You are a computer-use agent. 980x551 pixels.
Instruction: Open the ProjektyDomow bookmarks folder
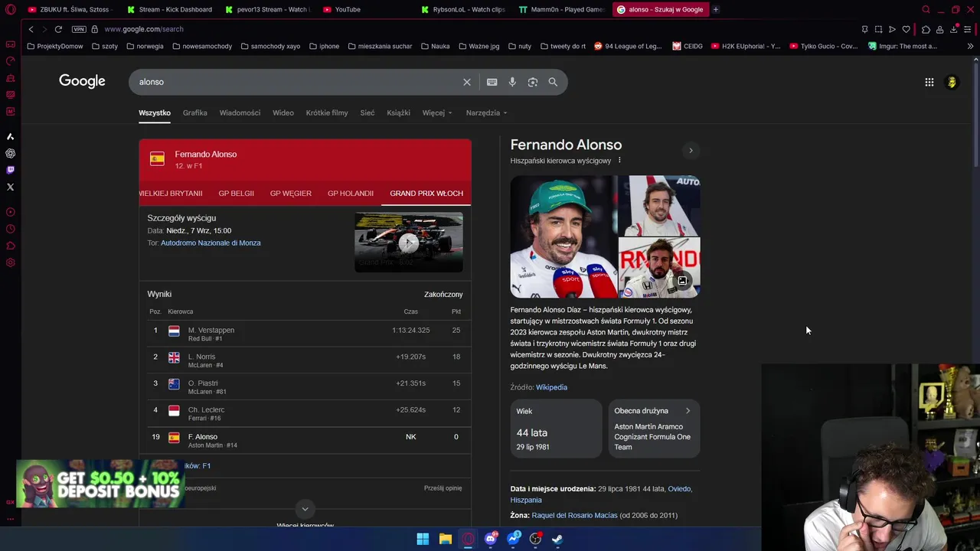55,46
